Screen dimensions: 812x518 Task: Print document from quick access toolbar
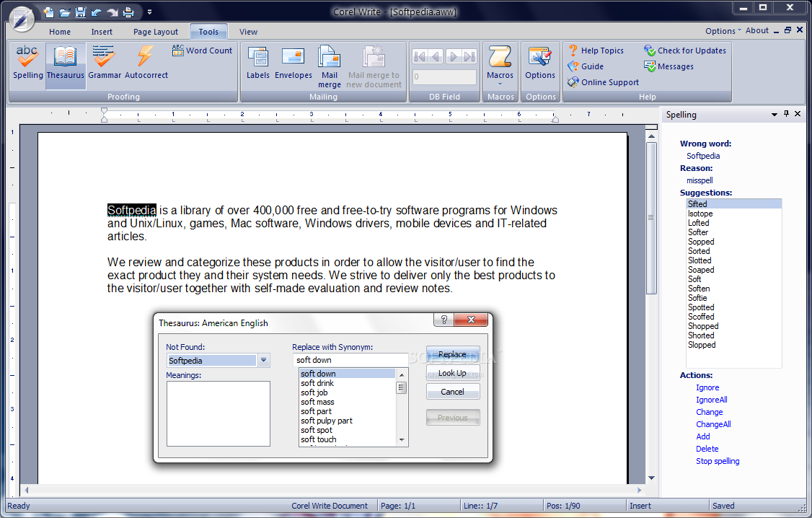[128, 12]
